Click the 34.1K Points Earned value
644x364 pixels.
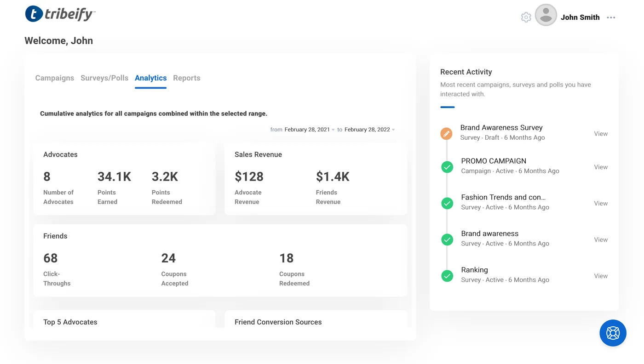click(x=115, y=176)
